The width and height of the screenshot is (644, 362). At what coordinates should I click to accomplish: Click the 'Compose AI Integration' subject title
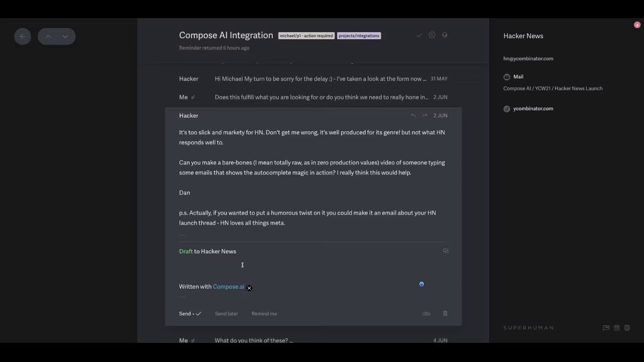coord(226,35)
